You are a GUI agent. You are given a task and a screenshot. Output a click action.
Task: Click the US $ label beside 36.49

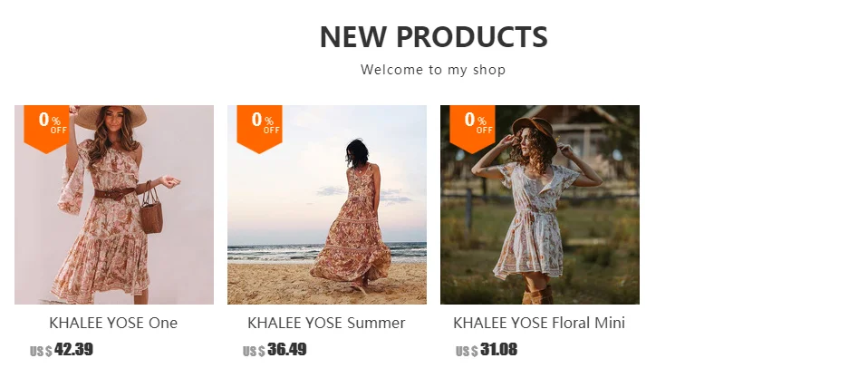254,352
